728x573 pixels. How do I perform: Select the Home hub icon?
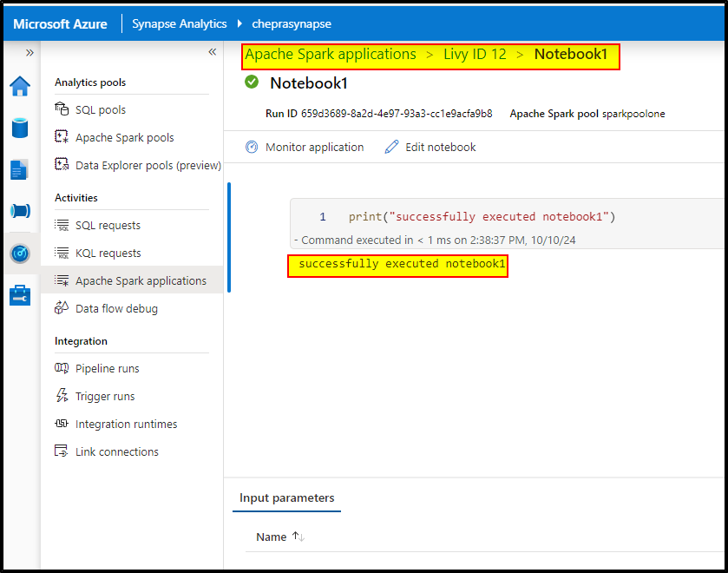20,86
